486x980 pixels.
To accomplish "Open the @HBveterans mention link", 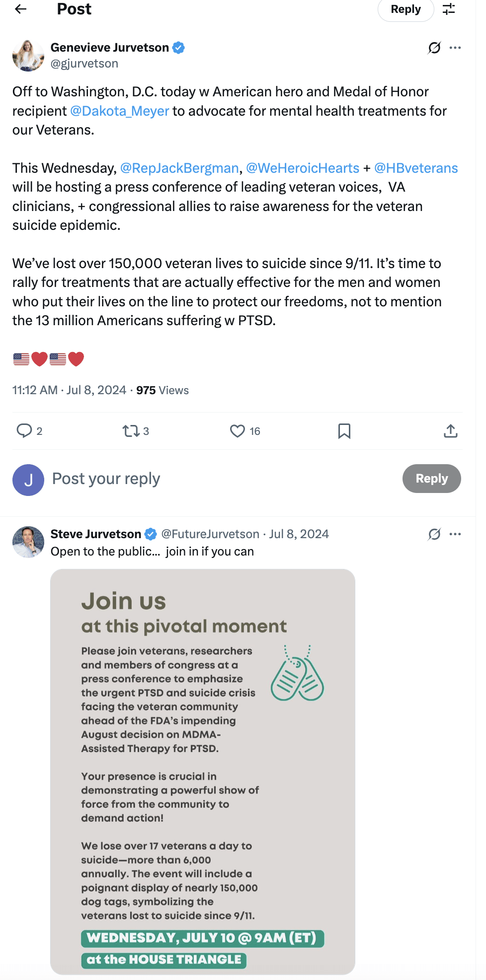I will 416,168.
